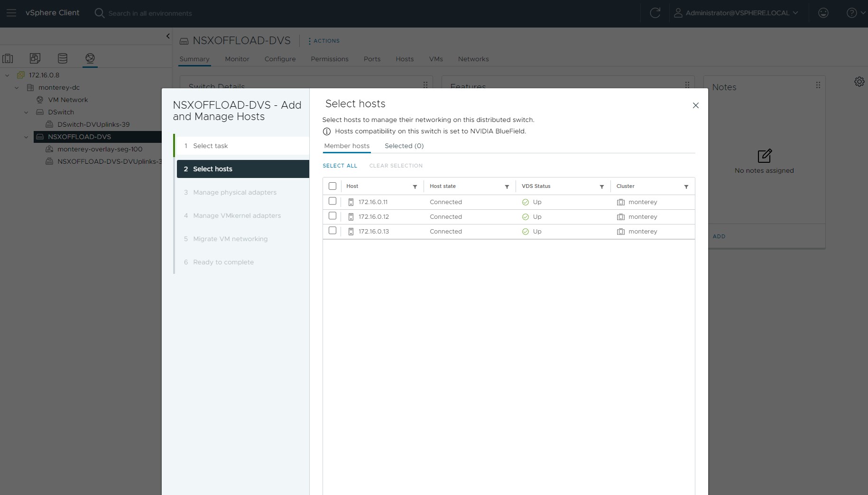Image resolution: width=868 pixels, height=495 pixels.
Task: Open the hamburger navigation menu
Action: point(11,13)
